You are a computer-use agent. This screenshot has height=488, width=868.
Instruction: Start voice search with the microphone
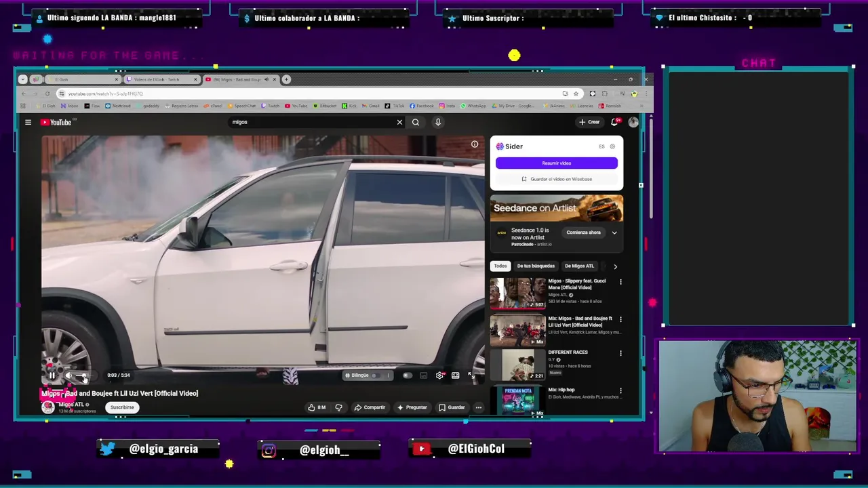(438, 123)
